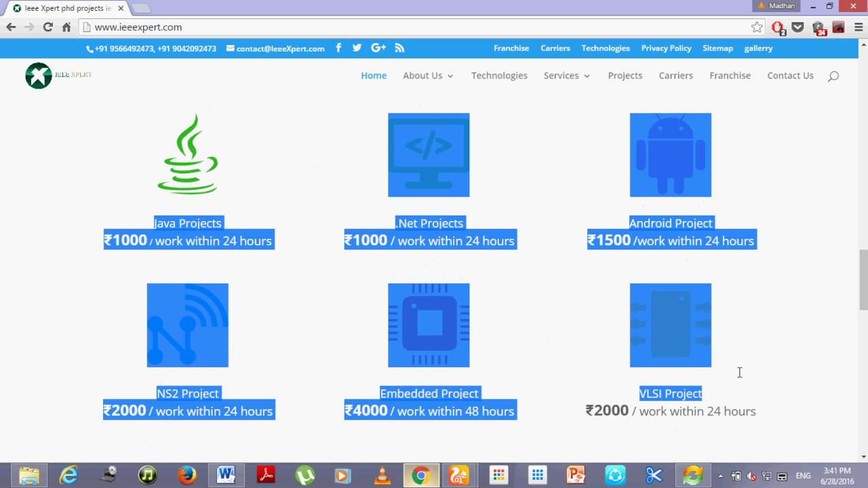
Task: Click the red ad blocker extension icon
Action: coord(778,28)
